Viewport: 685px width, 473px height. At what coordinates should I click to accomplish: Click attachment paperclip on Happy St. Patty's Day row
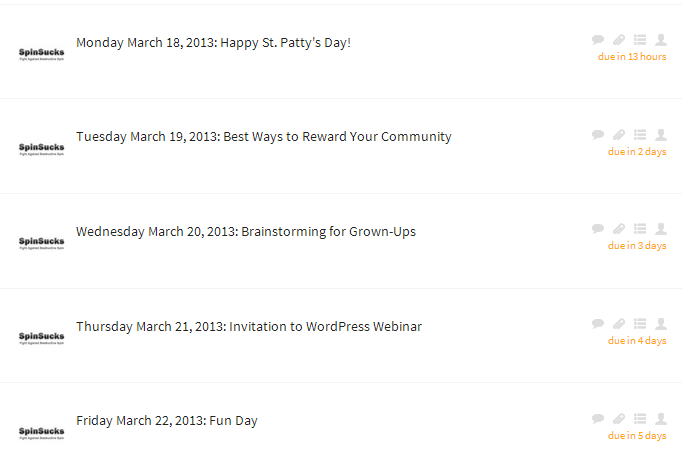coord(619,40)
